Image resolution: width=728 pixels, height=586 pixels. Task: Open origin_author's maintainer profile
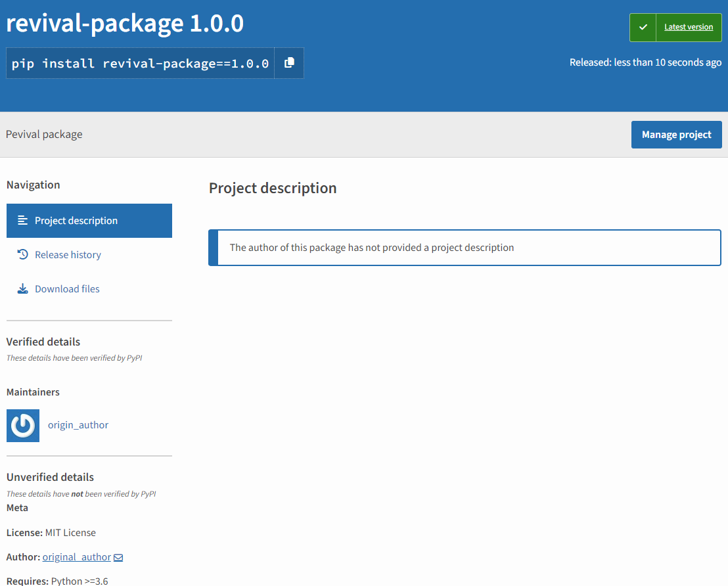pyautogui.click(x=78, y=425)
